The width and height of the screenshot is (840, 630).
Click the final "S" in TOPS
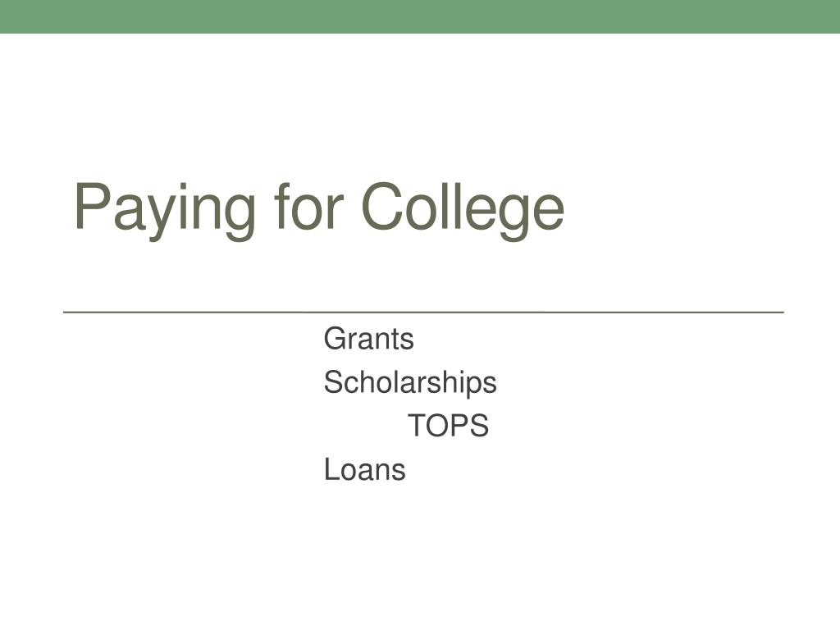point(479,426)
